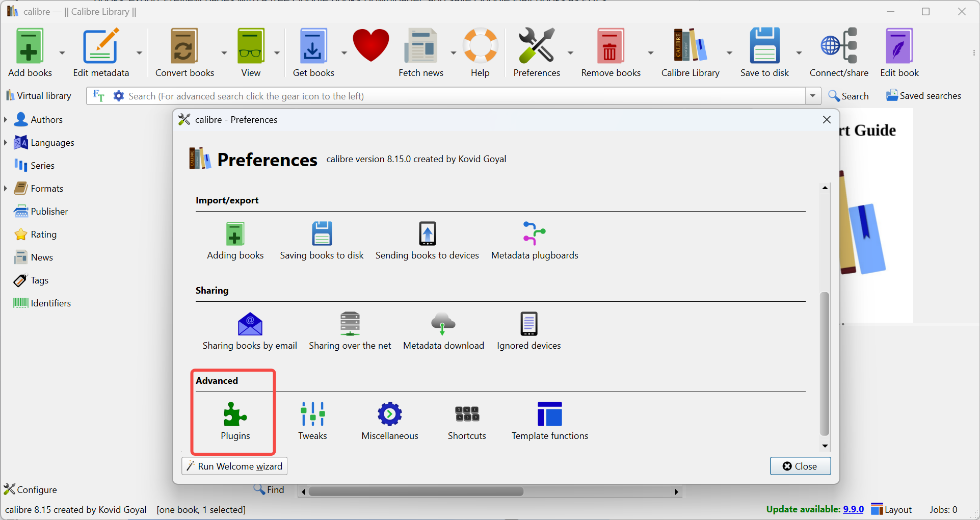980x520 pixels.
Task: Select Series in tag browser
Action: click(34, 165)
